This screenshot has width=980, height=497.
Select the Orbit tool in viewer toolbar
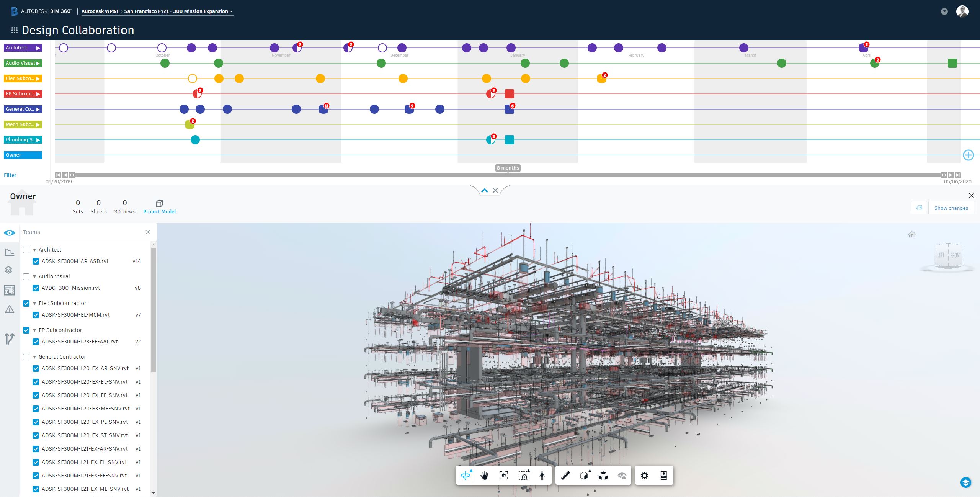pyautogui.click(x=465, y=476)
